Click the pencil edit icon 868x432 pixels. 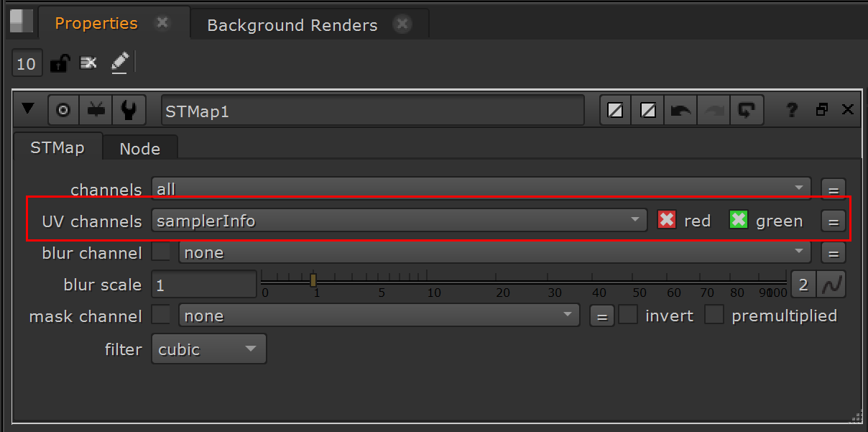(119, 63)
